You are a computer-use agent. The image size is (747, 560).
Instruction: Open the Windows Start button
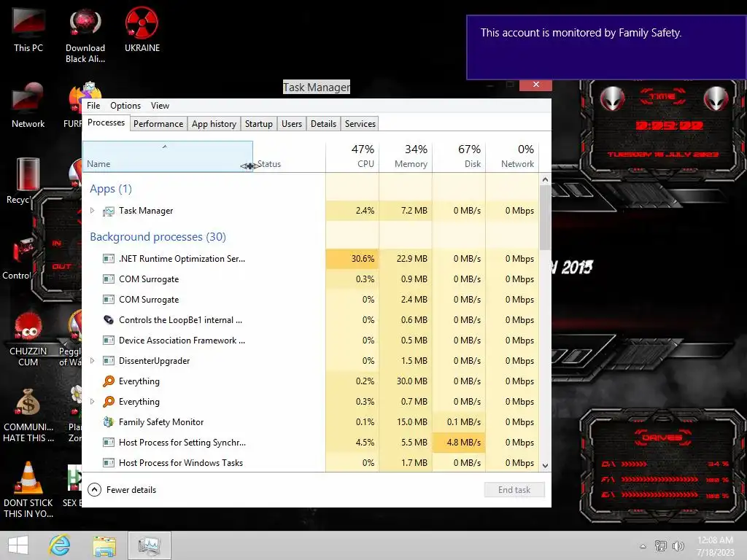[x=18, y=545]
